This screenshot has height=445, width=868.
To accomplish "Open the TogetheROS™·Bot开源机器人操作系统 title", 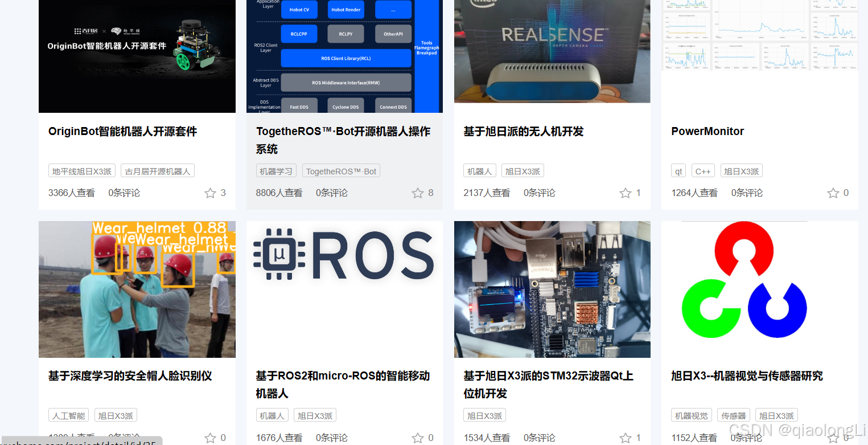I will [x=343, y=140].
